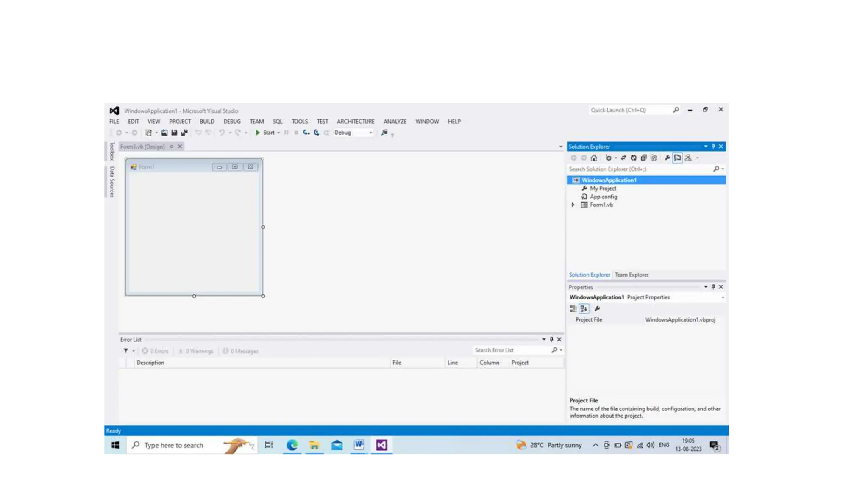Click the Step Into debug icon
868x488 pixels.
[306, 133]
